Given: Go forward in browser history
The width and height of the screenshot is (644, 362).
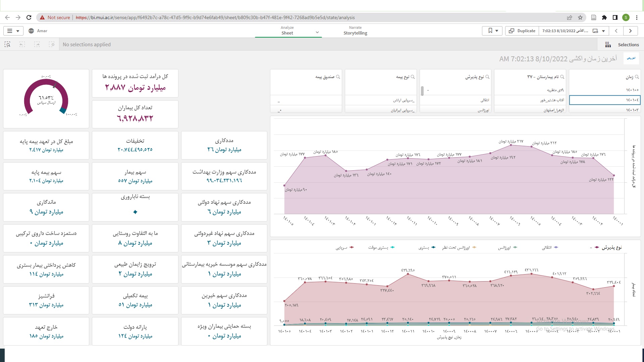Looking at the screenshot, I should pos(18,17).
